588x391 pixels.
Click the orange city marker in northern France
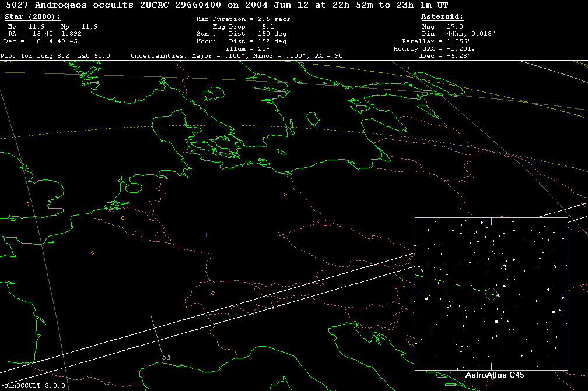(x=93, y=253)
